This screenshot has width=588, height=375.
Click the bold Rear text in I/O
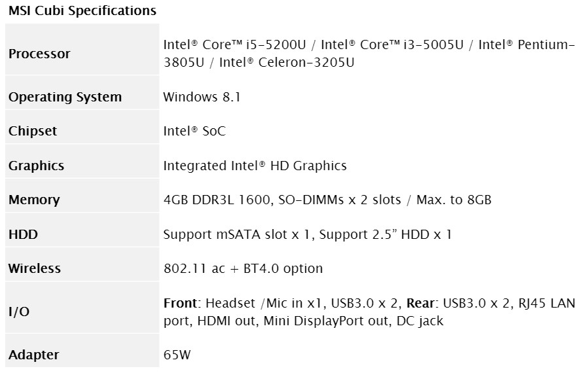[422, 303]
